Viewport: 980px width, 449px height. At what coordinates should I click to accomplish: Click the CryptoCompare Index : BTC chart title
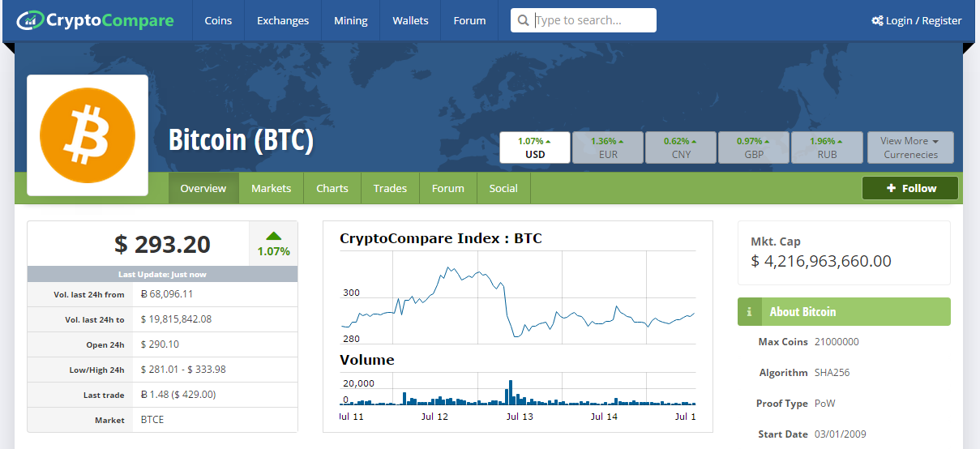(441, 238)
